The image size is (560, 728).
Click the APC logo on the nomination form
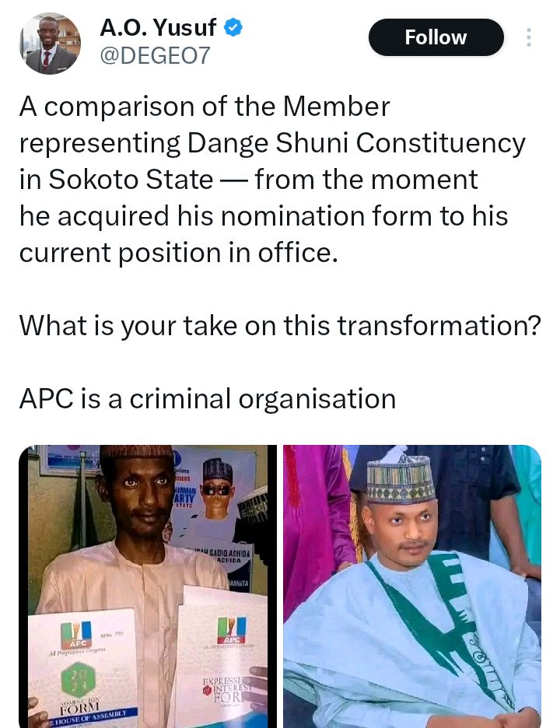[x=76, y=634]
